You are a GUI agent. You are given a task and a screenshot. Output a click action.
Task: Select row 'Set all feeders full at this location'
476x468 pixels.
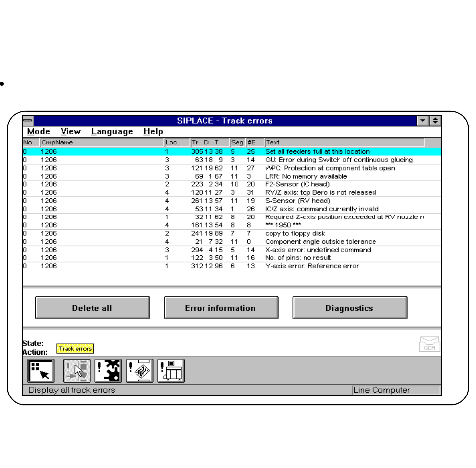click(231, 152)
